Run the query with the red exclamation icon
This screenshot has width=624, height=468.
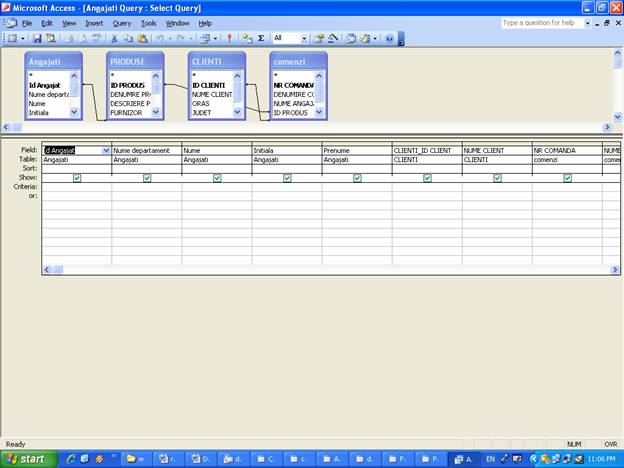click(229, 38)
